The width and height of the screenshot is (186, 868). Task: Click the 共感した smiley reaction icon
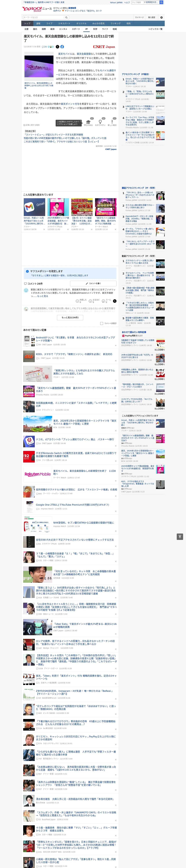point(78,301)
